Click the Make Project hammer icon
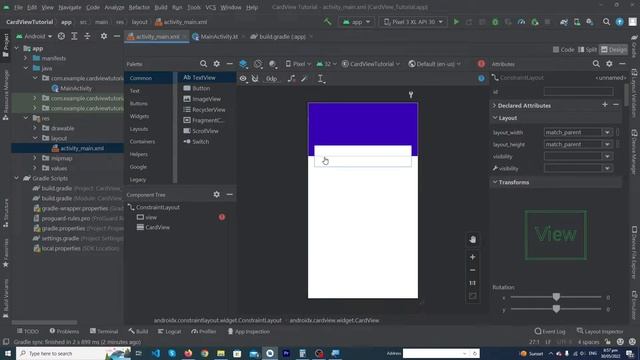Screen dimensions: 640x360 pyautogui.click(x=327, y=22)
